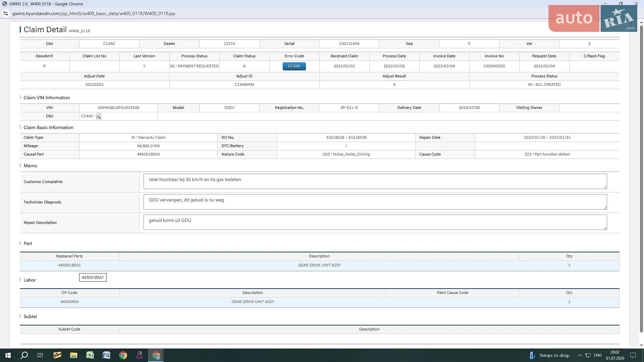Click the Adjust ID value C14ABWM

click(244, 85)
